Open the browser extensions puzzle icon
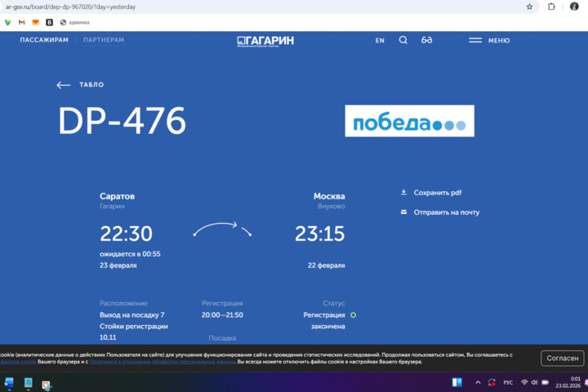This screenshot has width=588, height=392. 551,7
